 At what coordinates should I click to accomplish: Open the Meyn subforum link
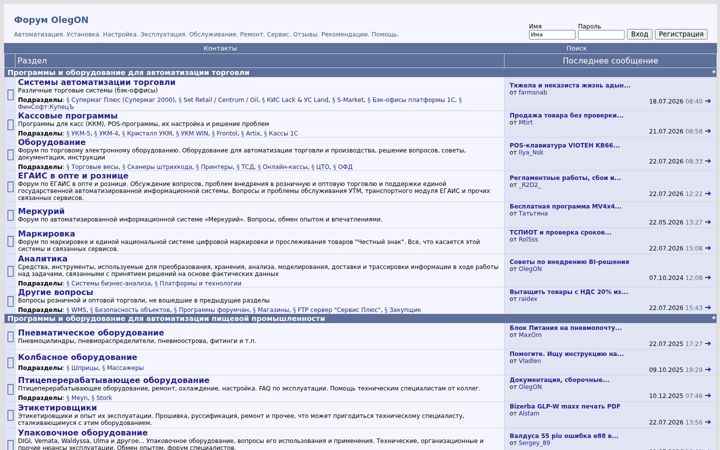(77, 398)
